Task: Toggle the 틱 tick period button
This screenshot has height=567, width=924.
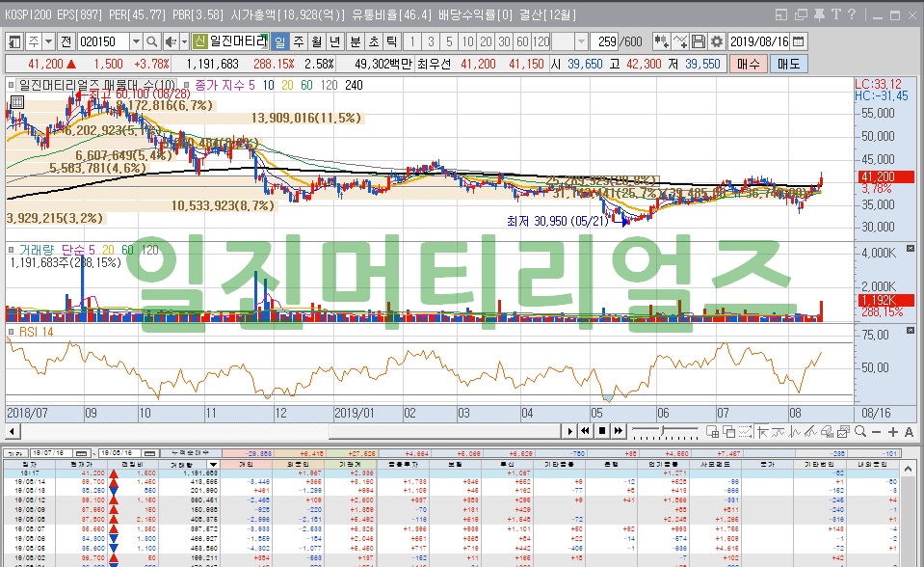Action: coord(391,41)
